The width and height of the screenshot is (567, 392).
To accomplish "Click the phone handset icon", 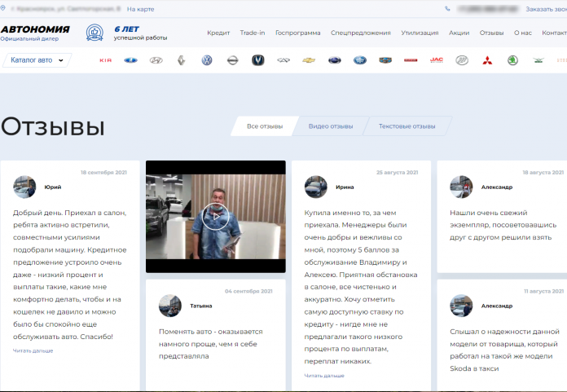I will tap(448, 9).
